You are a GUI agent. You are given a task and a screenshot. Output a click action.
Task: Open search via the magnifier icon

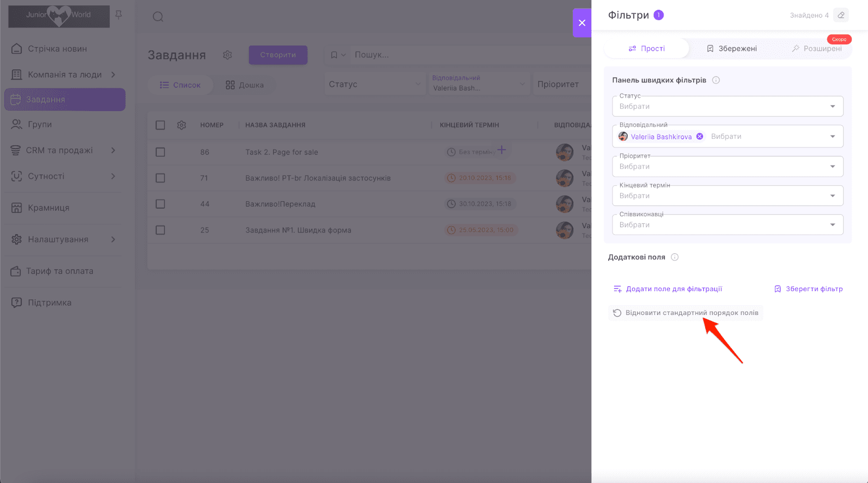[158, 17]
